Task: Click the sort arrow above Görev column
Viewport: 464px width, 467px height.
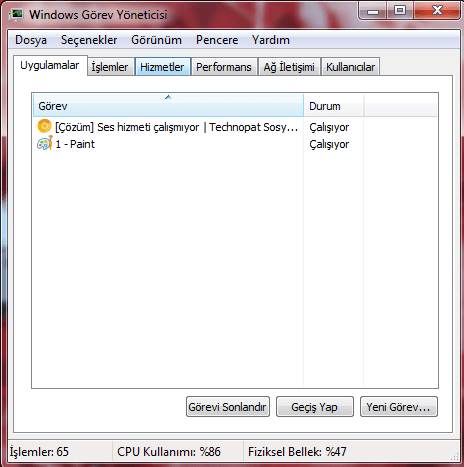Action: [168, 97]
